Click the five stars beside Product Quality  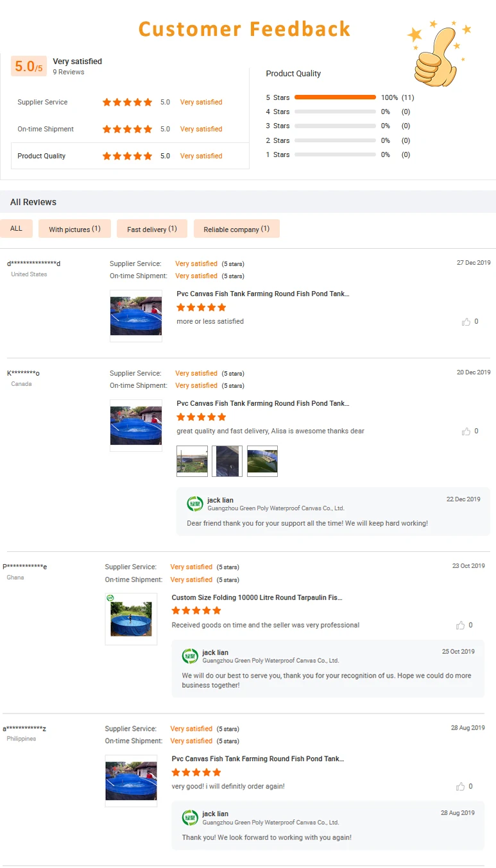[127, 156]
